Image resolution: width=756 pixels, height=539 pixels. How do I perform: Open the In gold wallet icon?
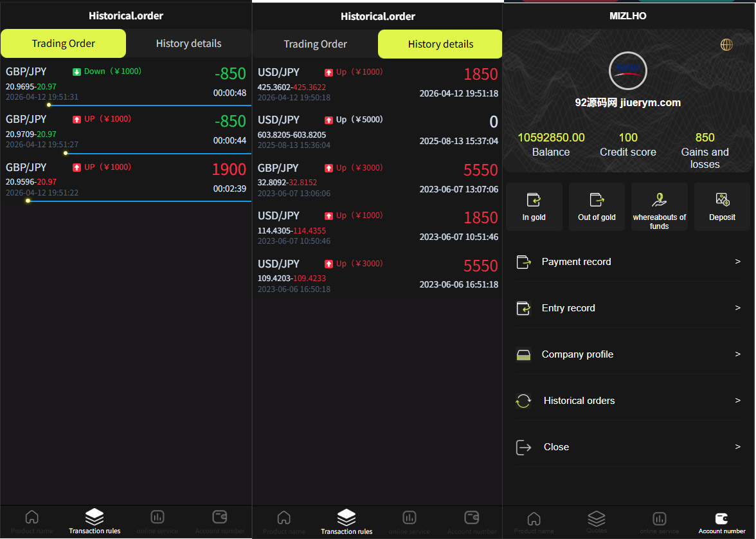click(x=534, y=200)
